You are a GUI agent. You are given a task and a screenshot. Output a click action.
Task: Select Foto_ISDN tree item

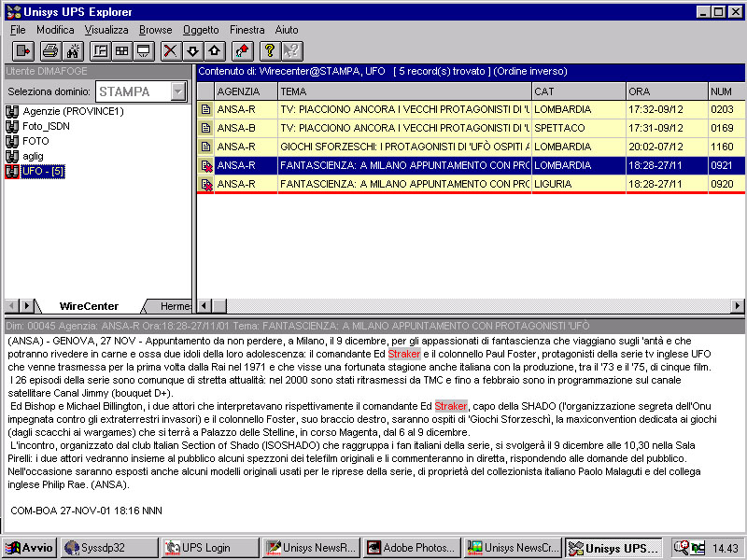(46, 126)
